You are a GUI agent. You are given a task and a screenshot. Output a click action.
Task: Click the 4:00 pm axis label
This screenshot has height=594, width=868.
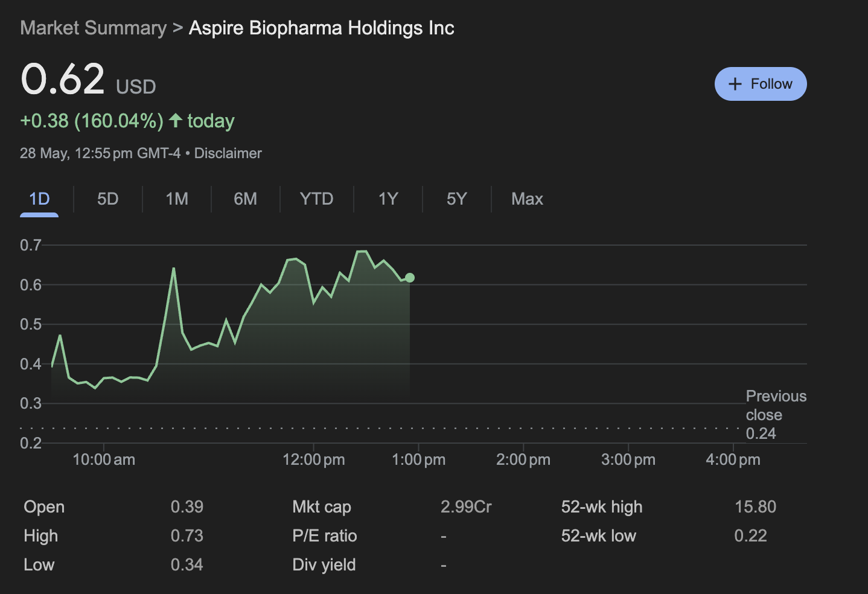pos(733,459)
